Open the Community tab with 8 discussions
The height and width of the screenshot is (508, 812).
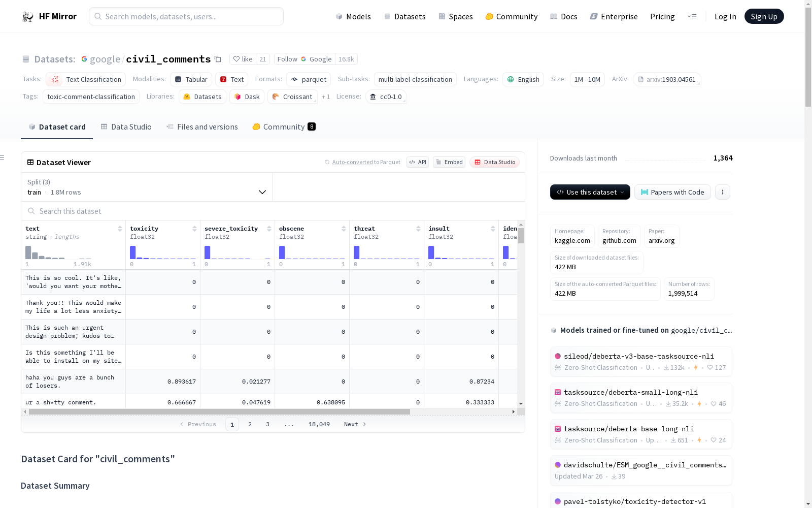[284, 126]
